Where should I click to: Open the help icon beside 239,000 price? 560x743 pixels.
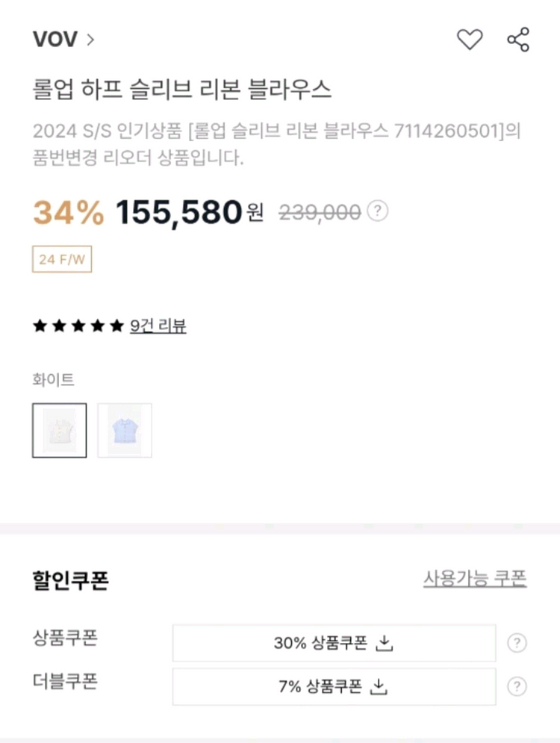click(379, 212)
